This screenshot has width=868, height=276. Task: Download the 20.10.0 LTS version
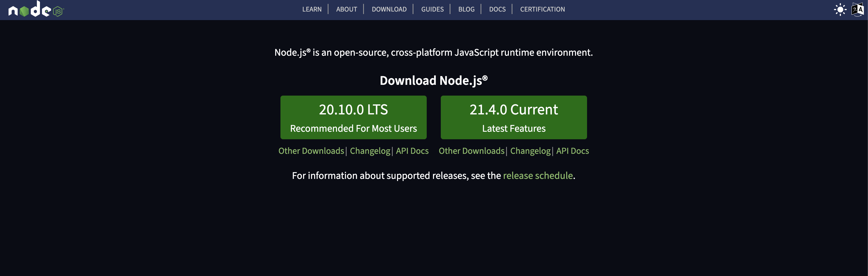(x=354, y=117)
